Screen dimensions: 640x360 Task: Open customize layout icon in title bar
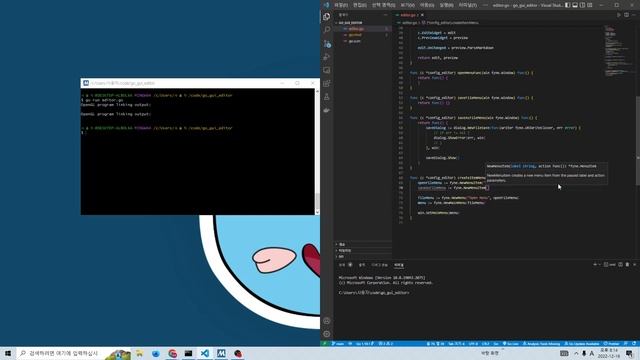click(x=590, y=5)
